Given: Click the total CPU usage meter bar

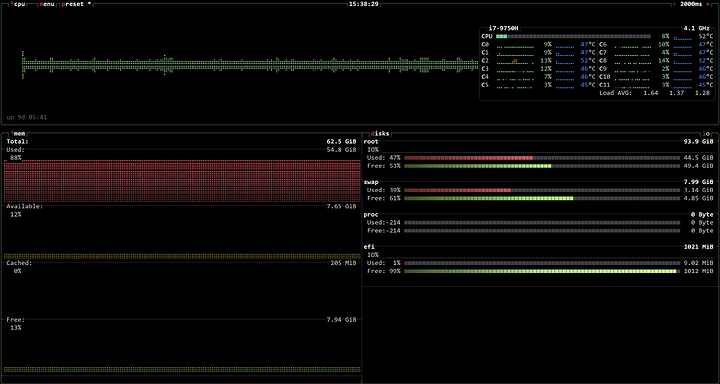Looking at the screenshot, I should coord(573,36).
